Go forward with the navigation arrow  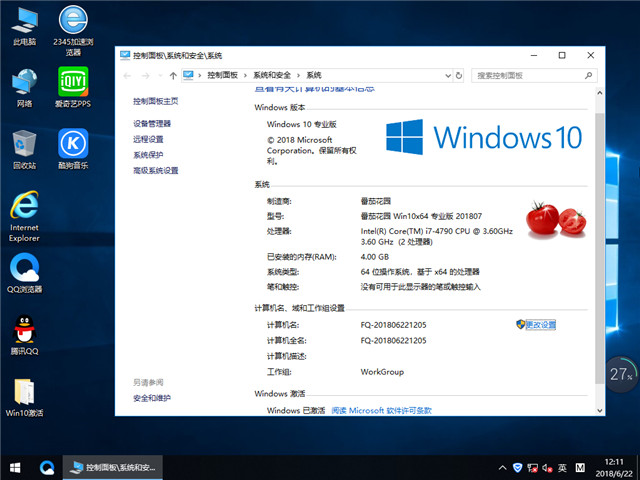[145, 76]
